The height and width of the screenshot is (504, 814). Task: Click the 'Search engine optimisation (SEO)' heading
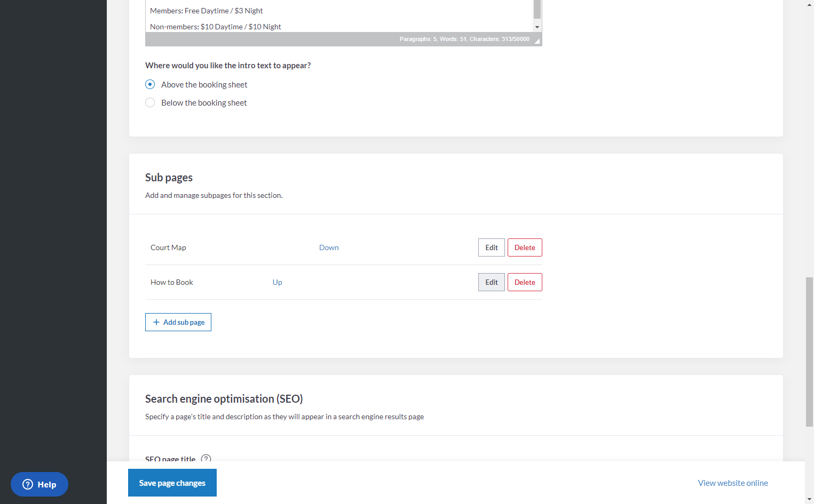[x=224, y=399]
